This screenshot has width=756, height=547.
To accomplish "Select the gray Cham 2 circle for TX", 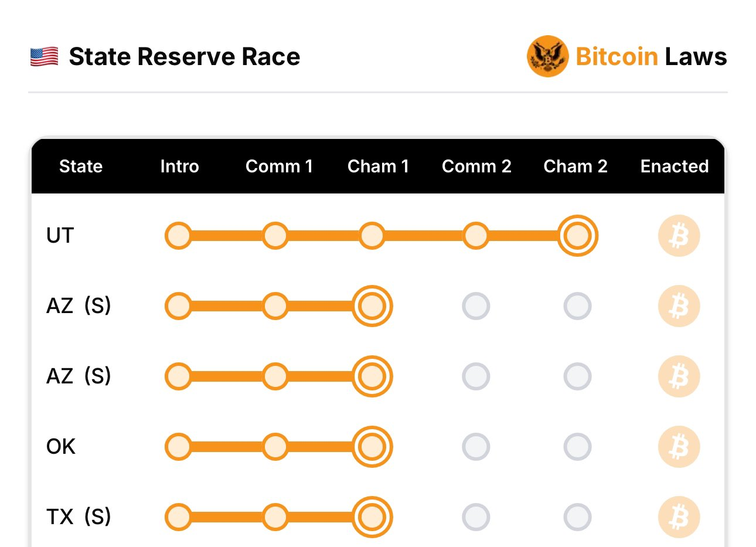I will click(577, 517).
